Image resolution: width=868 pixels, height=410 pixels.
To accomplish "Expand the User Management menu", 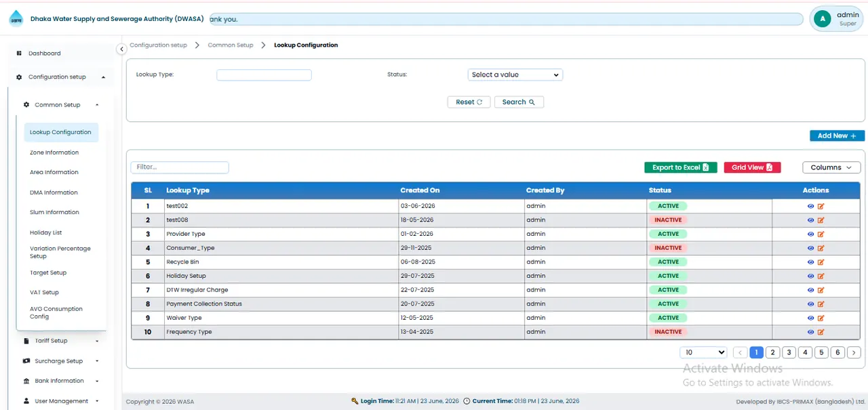I will 61,401.
